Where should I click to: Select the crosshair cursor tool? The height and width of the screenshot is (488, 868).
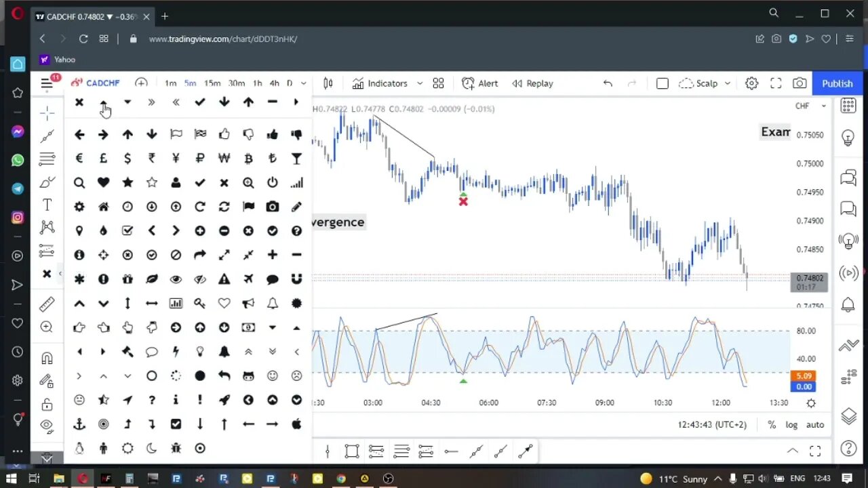(47, 113)
